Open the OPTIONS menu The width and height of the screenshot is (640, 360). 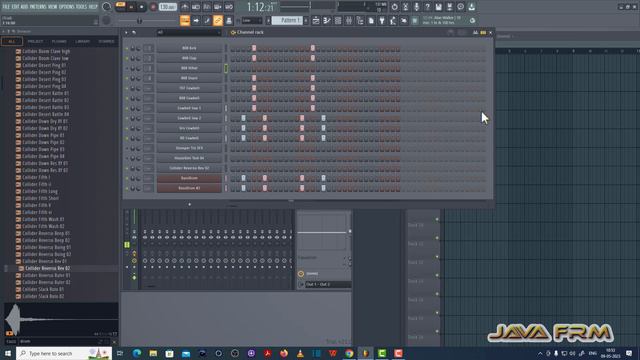67,7
